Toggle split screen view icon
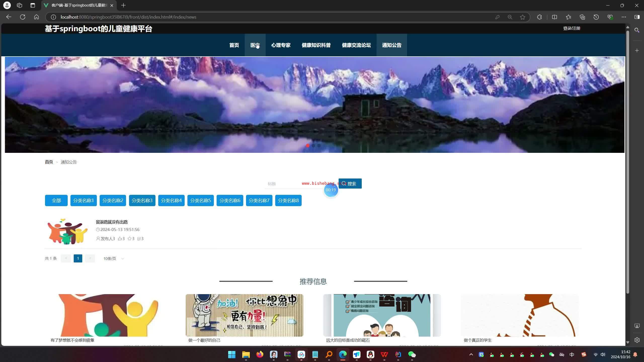 554,17
